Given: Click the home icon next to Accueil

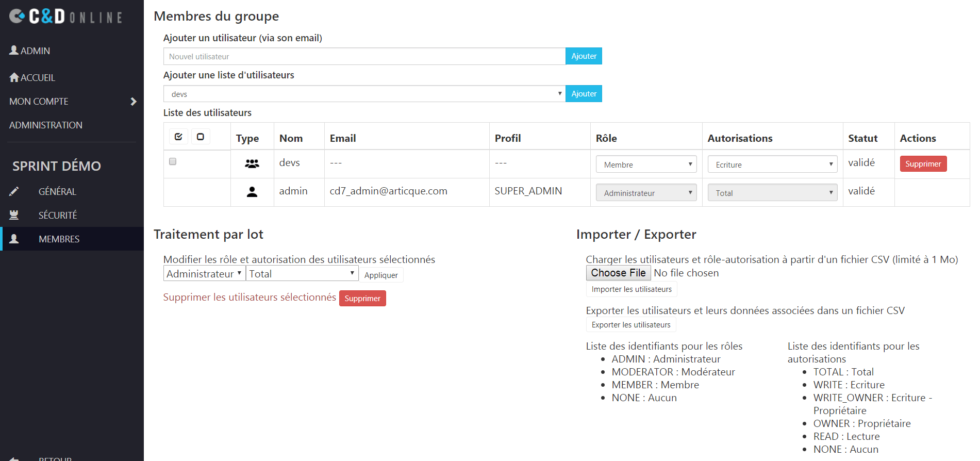Looking at the screenshot, I should click(14, 77).
